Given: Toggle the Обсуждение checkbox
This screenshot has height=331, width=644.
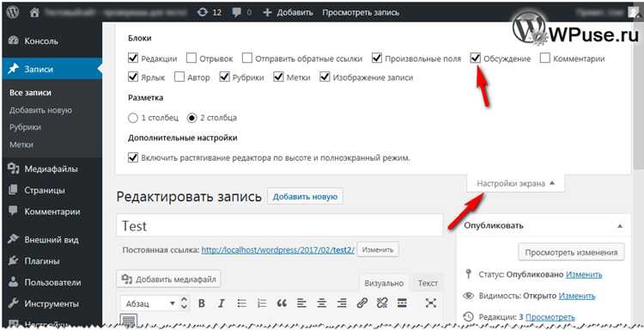Looking at the screenshot, I should [476, 58].
